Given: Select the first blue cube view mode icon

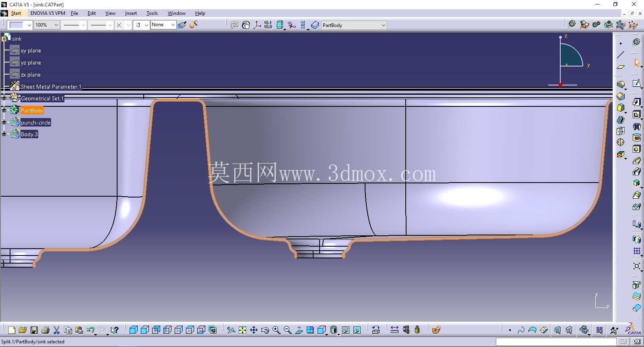Looking at the screenshot, I should pyautogui.click(x=134, y=330).
